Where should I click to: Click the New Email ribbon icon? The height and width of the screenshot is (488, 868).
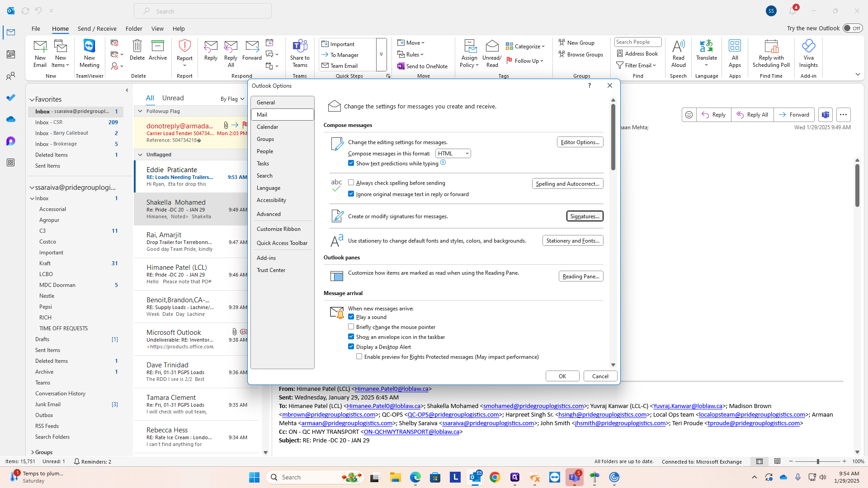[x=40, y=53]
